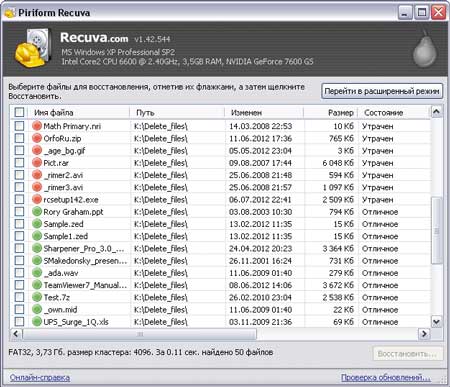Screen dimensions: 450x387
Task: Click the green status dot beside Sample.zed
Action: click(37, 224)
